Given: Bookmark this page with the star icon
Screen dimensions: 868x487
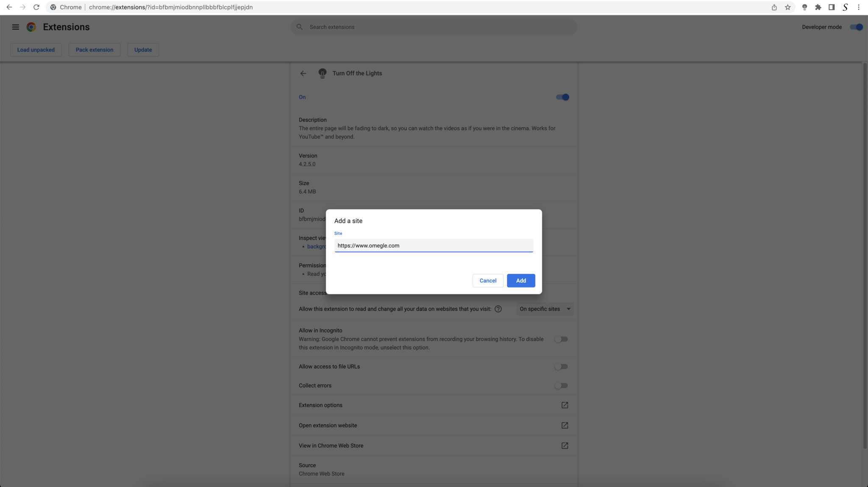Looking at the screenshot, I should [787, 7].
